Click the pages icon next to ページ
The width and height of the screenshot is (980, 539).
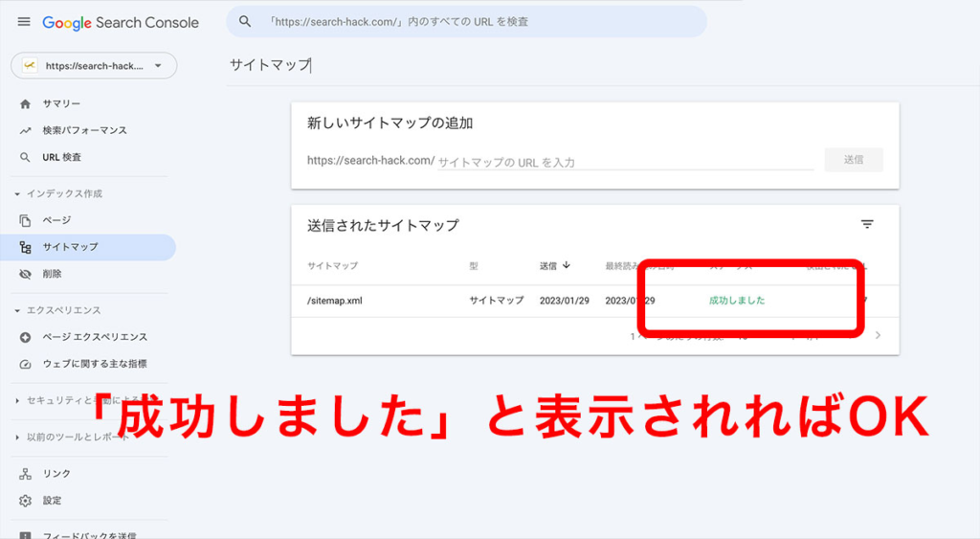25,221
